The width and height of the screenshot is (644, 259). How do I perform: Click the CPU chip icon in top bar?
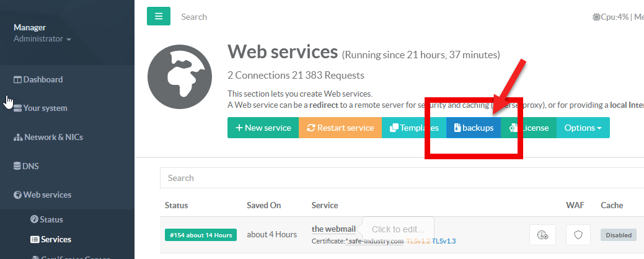(596, 17)
